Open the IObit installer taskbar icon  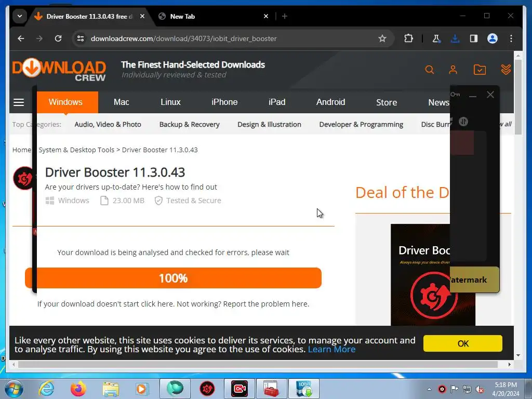click(303, 389)
